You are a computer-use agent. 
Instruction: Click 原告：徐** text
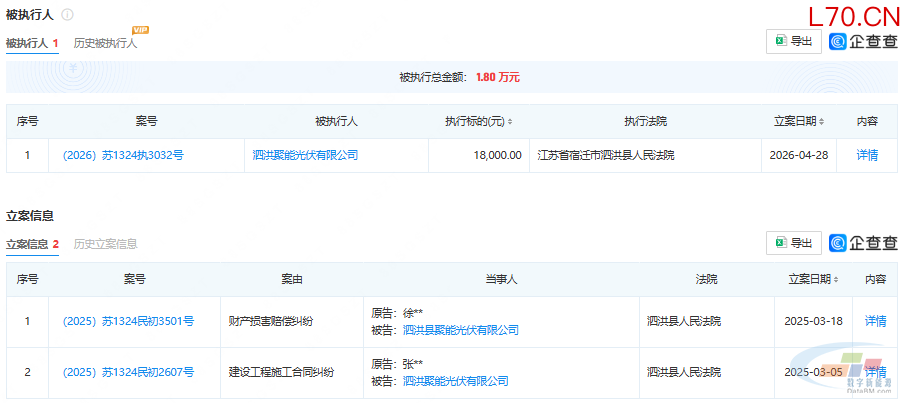pyautogui.click(x=398, y=313)
